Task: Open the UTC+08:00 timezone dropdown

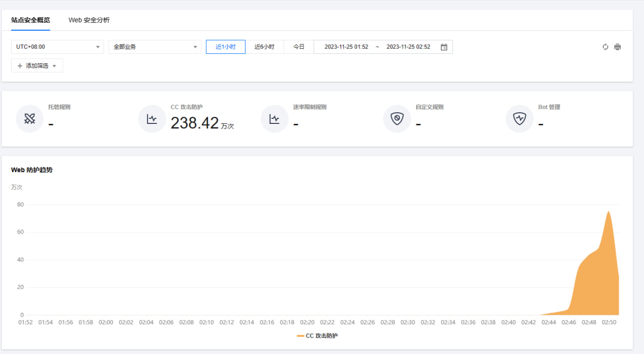Action: coord(57,47)
